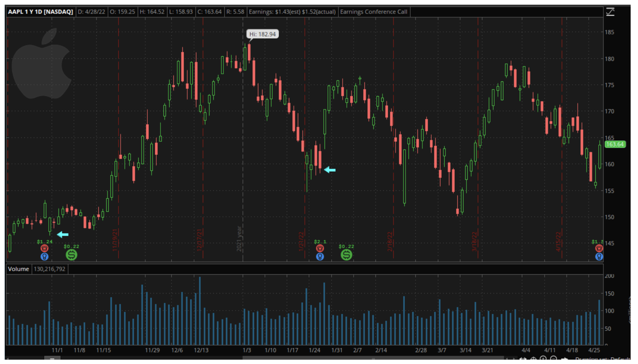Click the 1/21/22 expiration line label
638x364 pixels.
coord(301,241)
